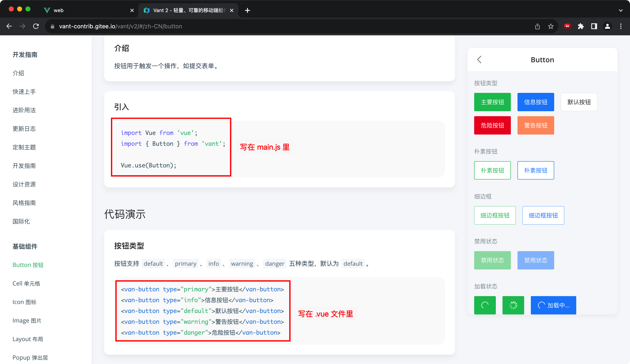The height and width of the screenshot is (364, 630).
Task: Open a new browser tab
Action: tap(247, 10)
